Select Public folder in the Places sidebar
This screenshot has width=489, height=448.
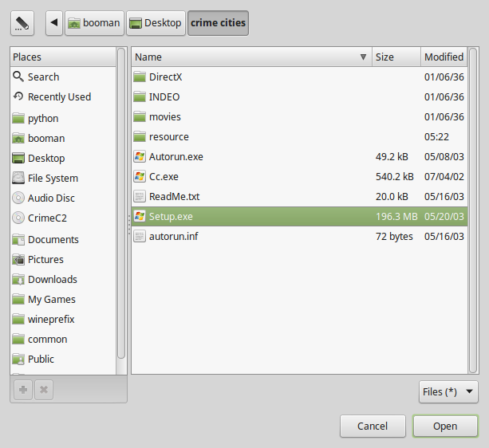63,360
